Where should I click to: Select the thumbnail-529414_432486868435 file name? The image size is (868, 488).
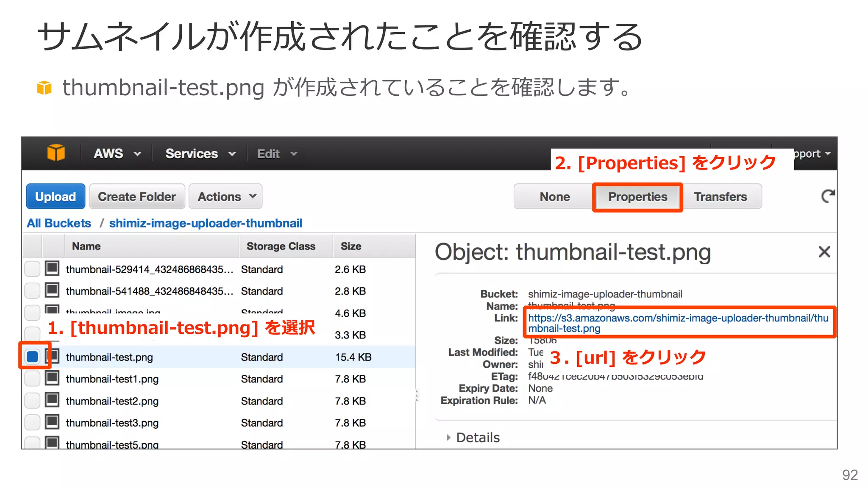(x=150, y=269)
